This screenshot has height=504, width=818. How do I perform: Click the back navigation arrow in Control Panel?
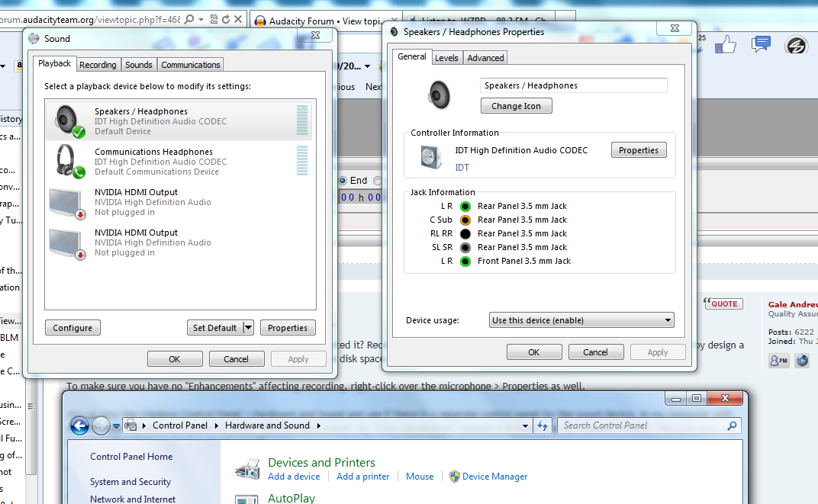[79, 425]
